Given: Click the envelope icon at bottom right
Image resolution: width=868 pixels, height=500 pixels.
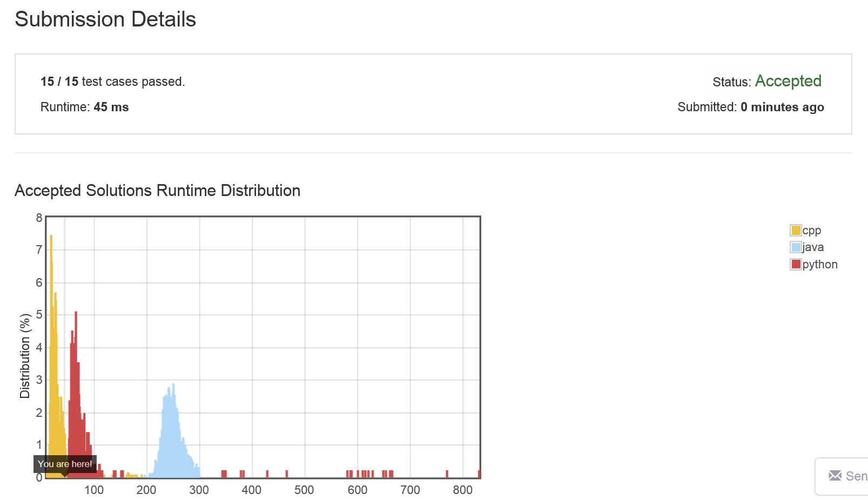Looking at the screenshot, I should (x=835, y=476).
